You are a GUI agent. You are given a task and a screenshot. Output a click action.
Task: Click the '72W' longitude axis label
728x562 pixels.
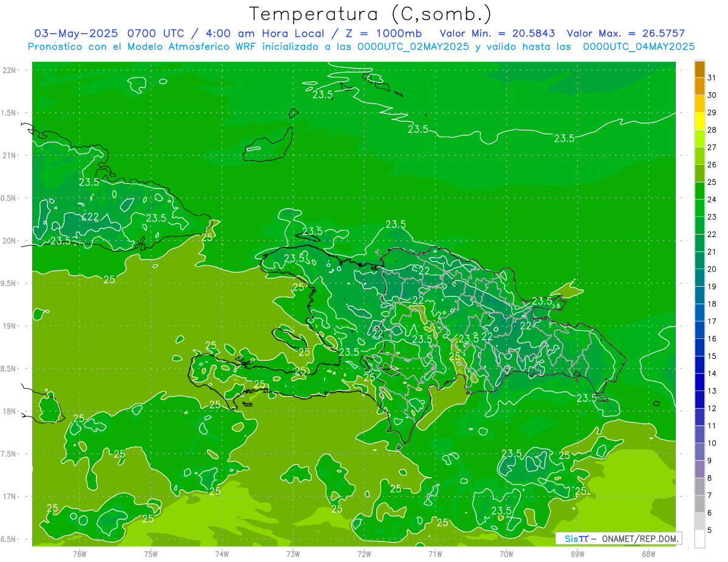click(364, 554)
